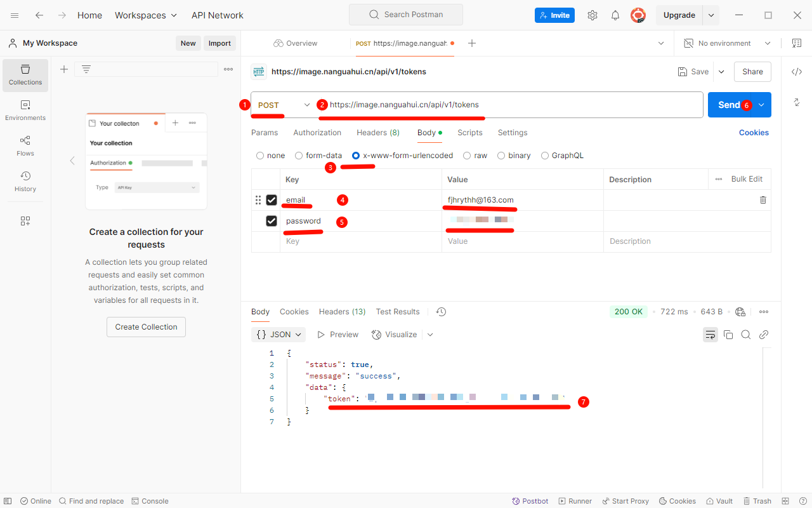
Task: Click the Create Collection button
Action: [146, 327]
